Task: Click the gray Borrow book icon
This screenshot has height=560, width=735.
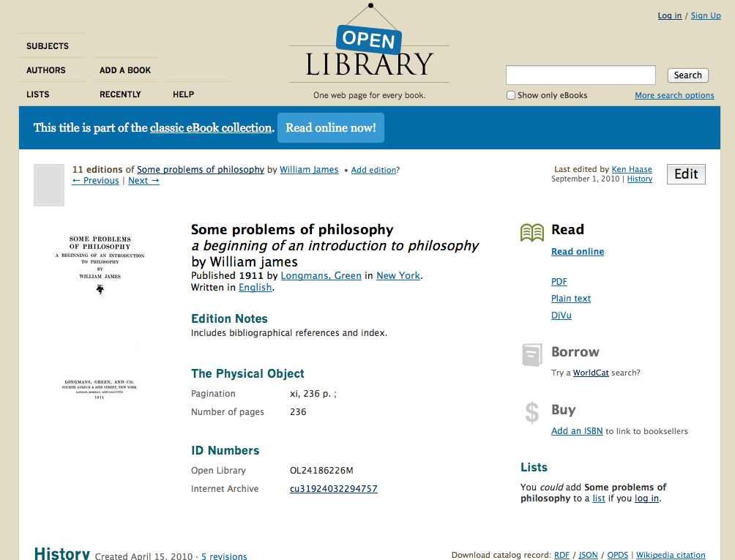Action: [x=531, y=355]
